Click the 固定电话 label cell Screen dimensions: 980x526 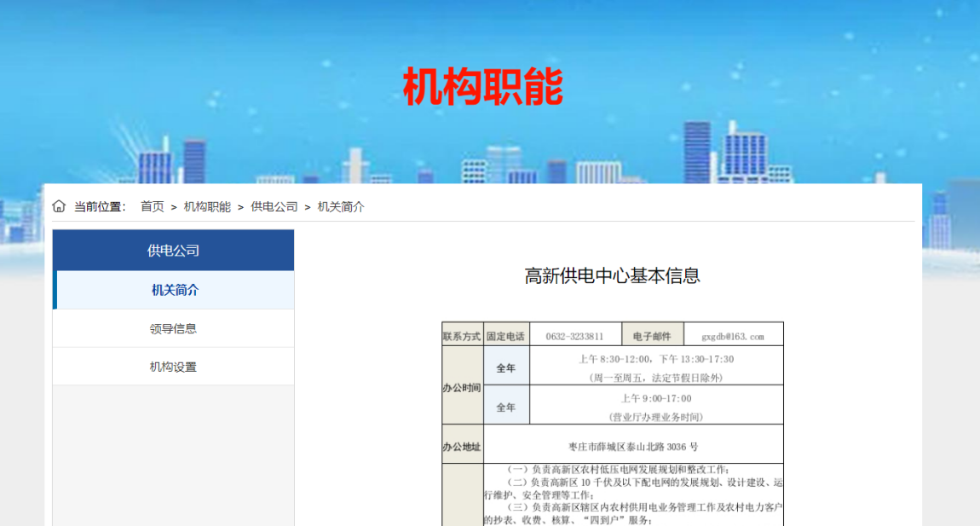coord(506,336)
